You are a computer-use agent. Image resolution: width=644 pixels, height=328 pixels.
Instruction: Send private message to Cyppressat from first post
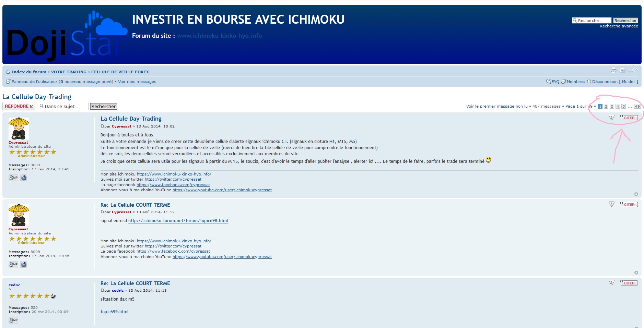(13, 178)
